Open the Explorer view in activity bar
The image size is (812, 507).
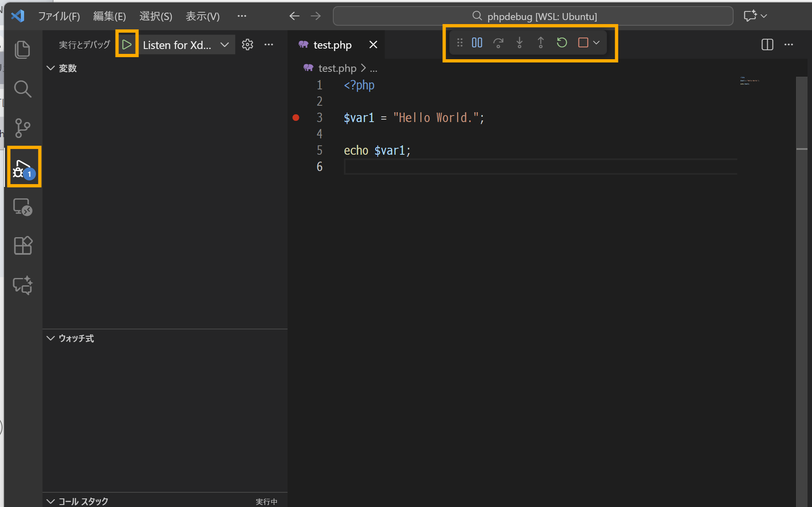coord(22,49)
